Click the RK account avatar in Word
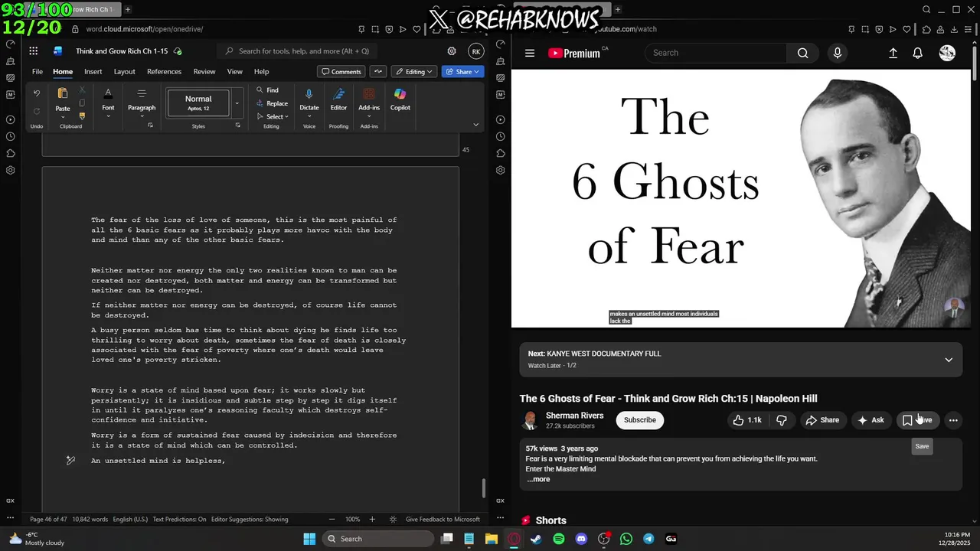 476,51
